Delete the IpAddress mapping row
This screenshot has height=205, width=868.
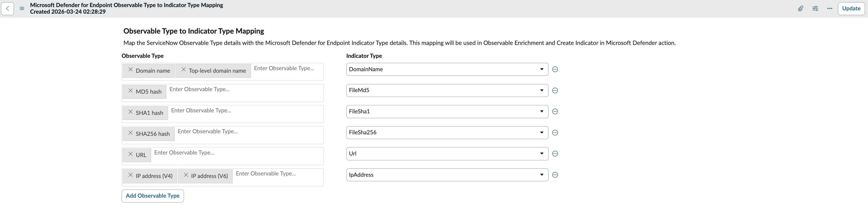555,175
